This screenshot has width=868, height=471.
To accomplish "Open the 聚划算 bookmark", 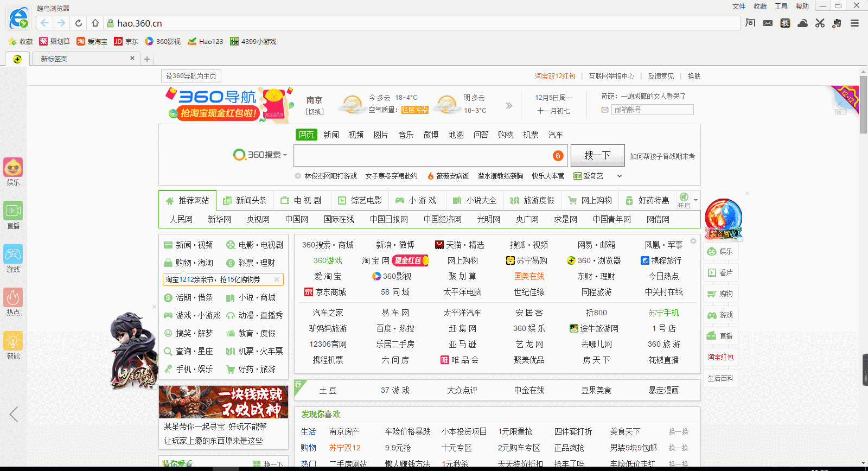I will [x=54, y=41].
